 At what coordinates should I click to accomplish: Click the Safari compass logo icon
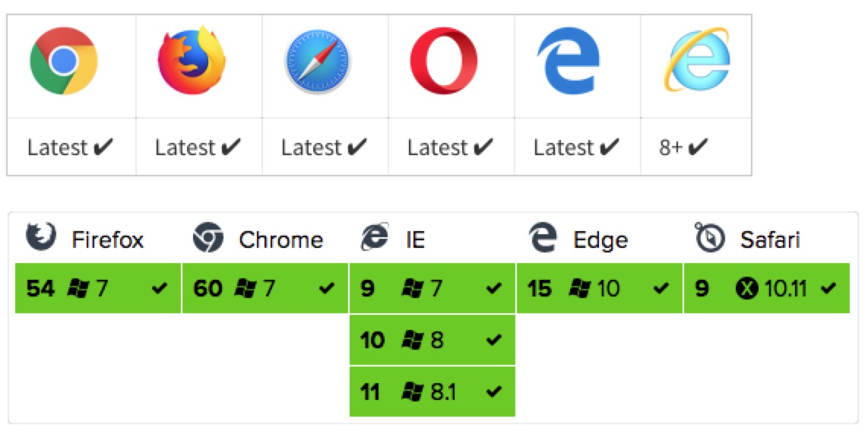(x=318, y=62)
